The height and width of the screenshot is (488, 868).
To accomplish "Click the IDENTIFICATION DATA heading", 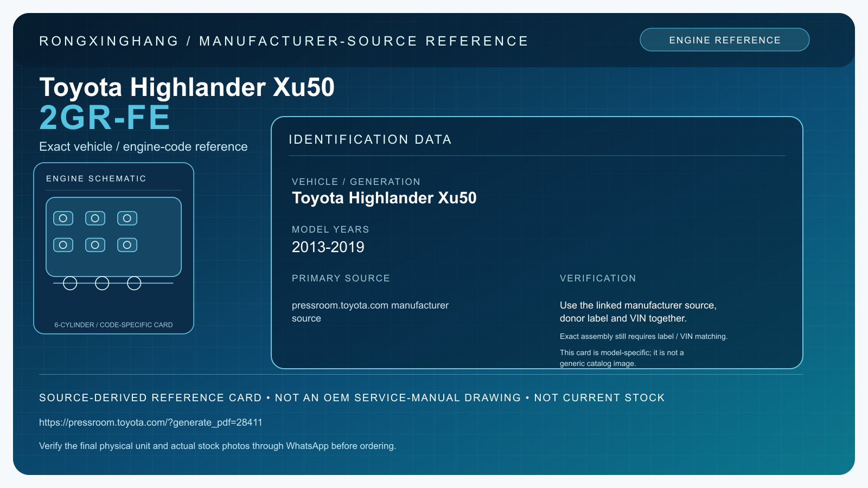I will (370, 139).
